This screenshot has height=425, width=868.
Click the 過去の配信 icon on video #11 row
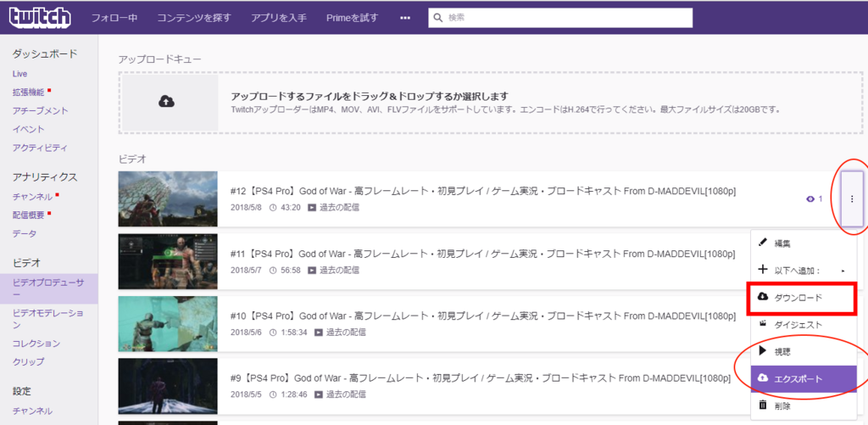pos(312,271)
